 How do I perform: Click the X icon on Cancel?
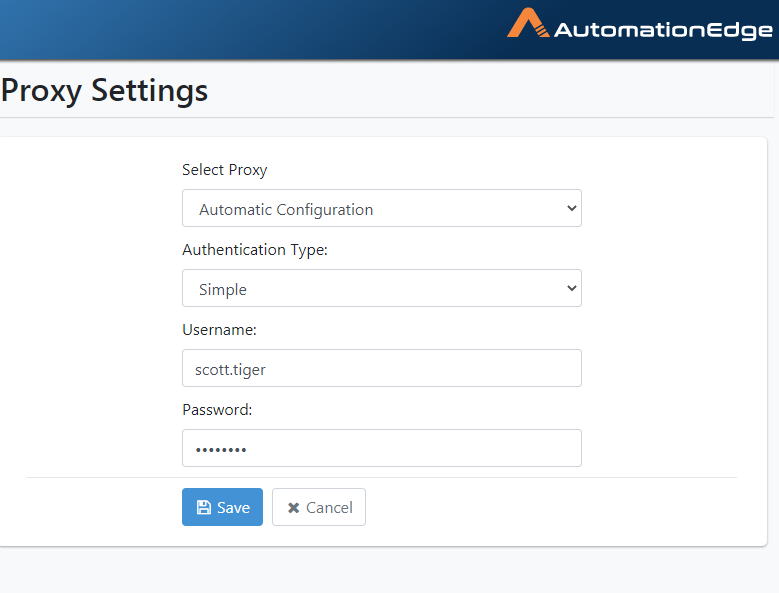coord(294,508)
